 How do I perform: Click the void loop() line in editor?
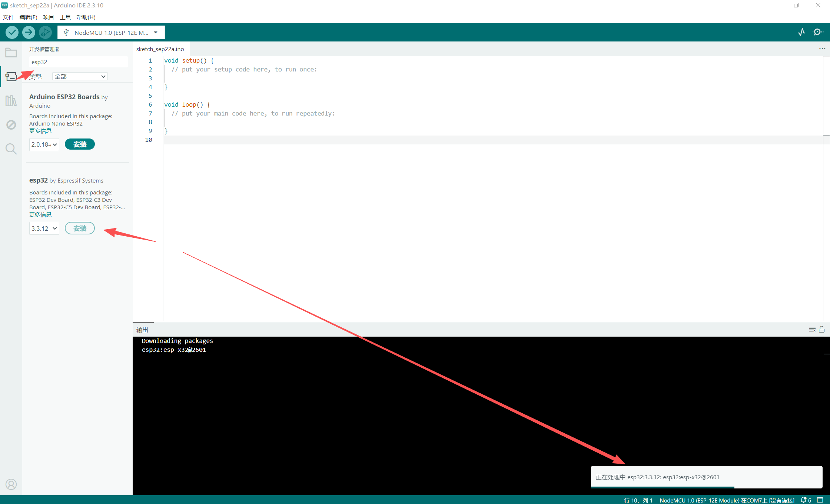[187, 104]
